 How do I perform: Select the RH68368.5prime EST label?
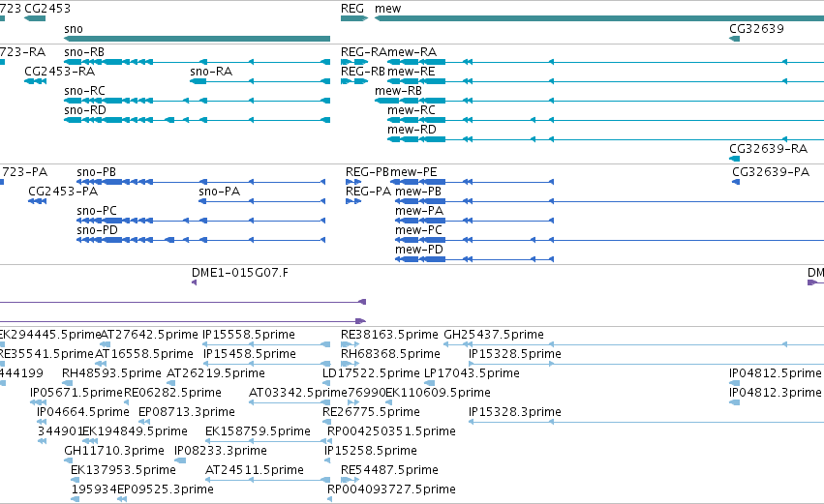tap(390, 354)
